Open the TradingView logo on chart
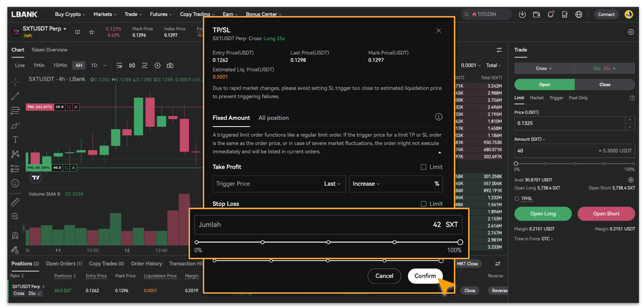Screen dimensions: 644x308 [36, 178]
